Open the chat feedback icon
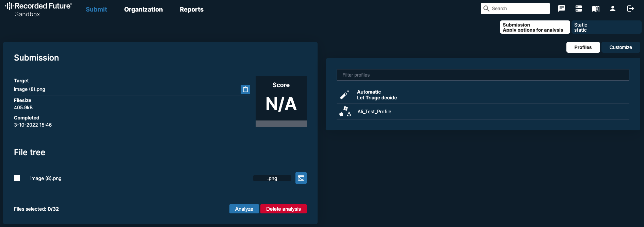This screenshot has width=644, height=227. [x=562, y=9]
